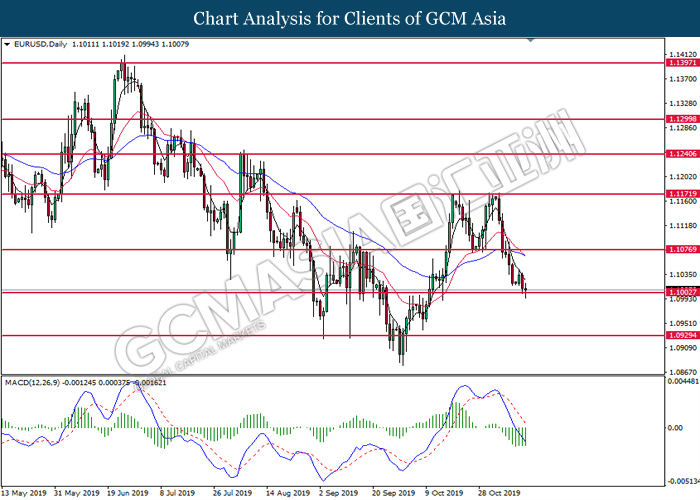The width and height of the screenshot is (700, 500).
Task: Click the 13 May 2019 date label
Action: pos(24,493)
